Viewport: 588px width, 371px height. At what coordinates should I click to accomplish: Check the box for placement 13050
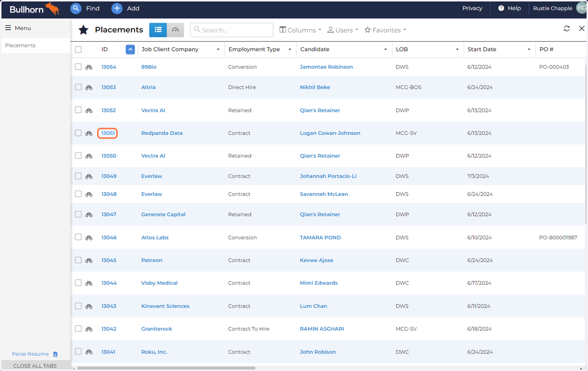78,155
